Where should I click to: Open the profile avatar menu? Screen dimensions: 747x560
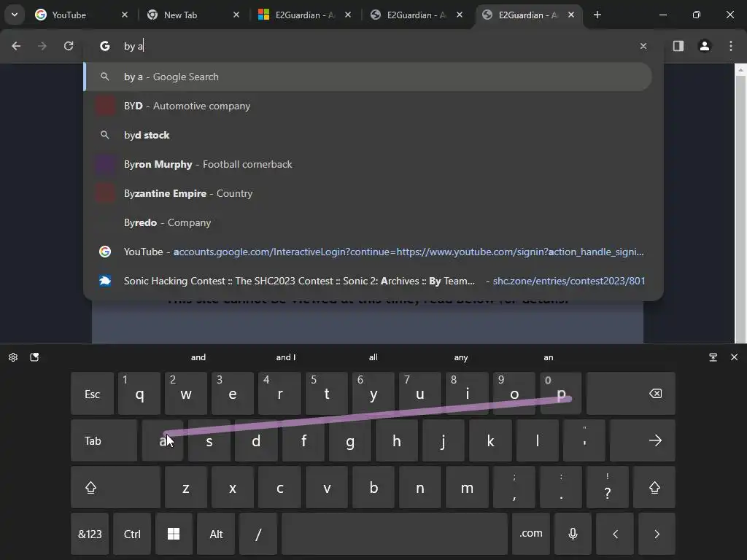pos(705,46)
